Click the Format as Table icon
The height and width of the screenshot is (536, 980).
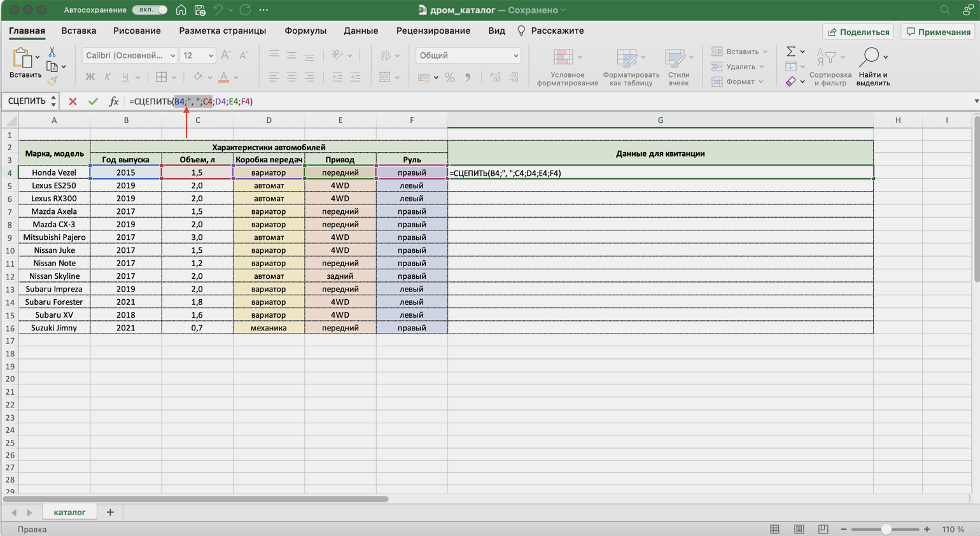(627, 57)
